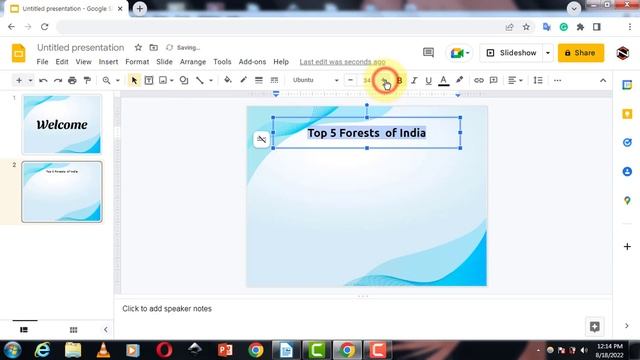Viewport: 640px width, 360px height.
Task: Open the move to folder icon
Action: click(153, 47)
